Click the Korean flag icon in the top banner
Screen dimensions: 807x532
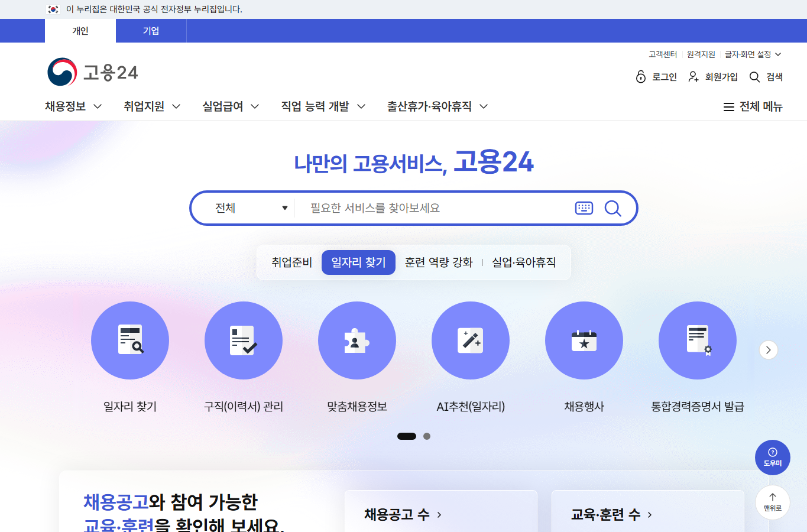53,9
